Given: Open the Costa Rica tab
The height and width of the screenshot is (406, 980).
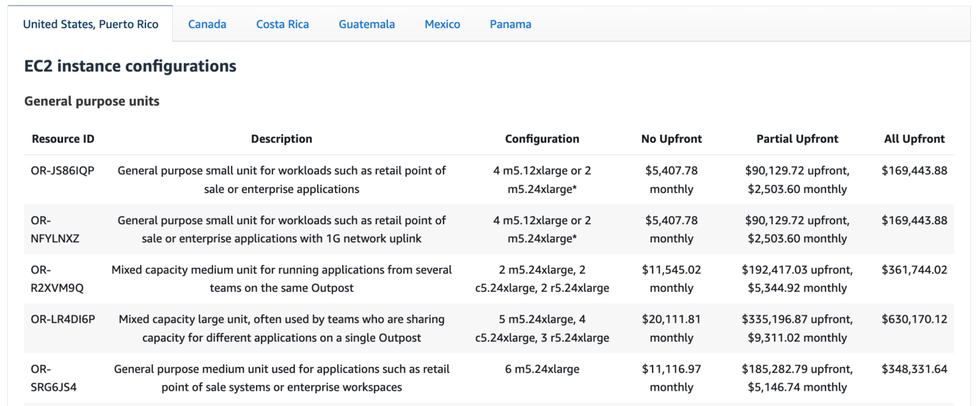Looking at the screenshot, I should (282, 24).
